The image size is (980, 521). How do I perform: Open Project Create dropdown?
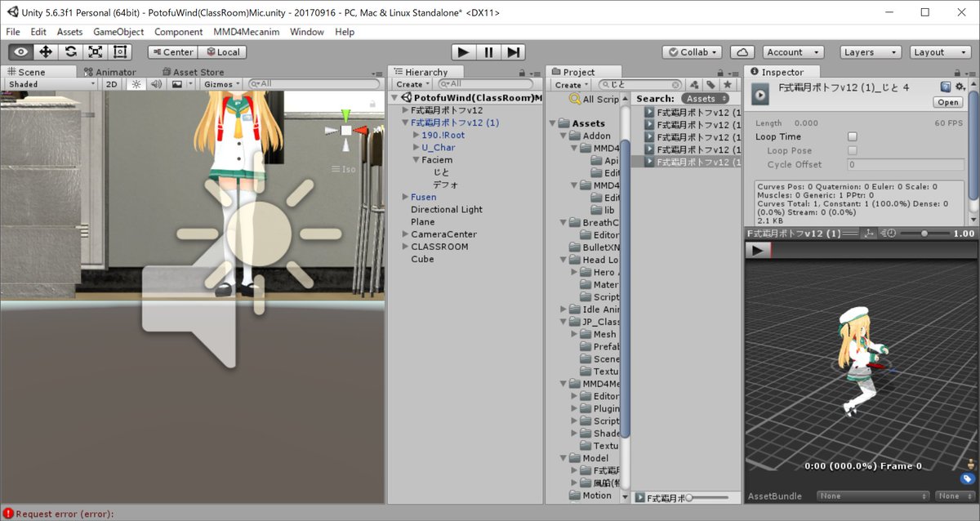pyautogui.click(x=571, y=84)
